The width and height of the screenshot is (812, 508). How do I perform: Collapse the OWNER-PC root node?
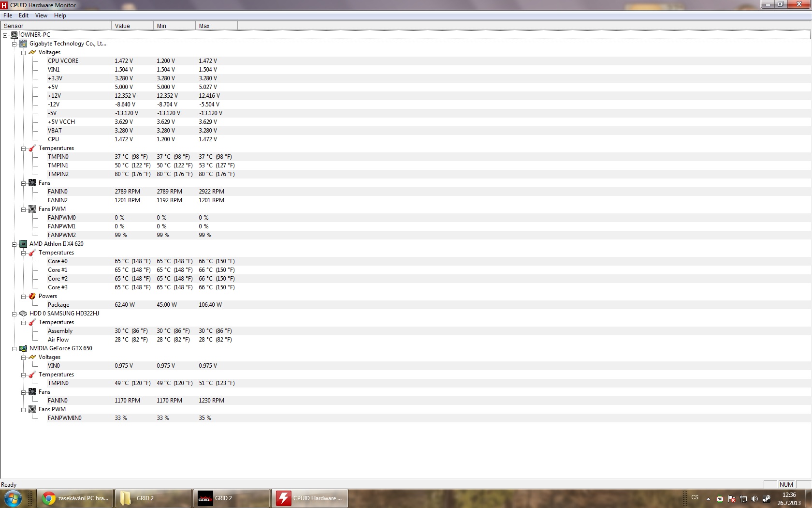pyautogui.click(x=5, y=35)
